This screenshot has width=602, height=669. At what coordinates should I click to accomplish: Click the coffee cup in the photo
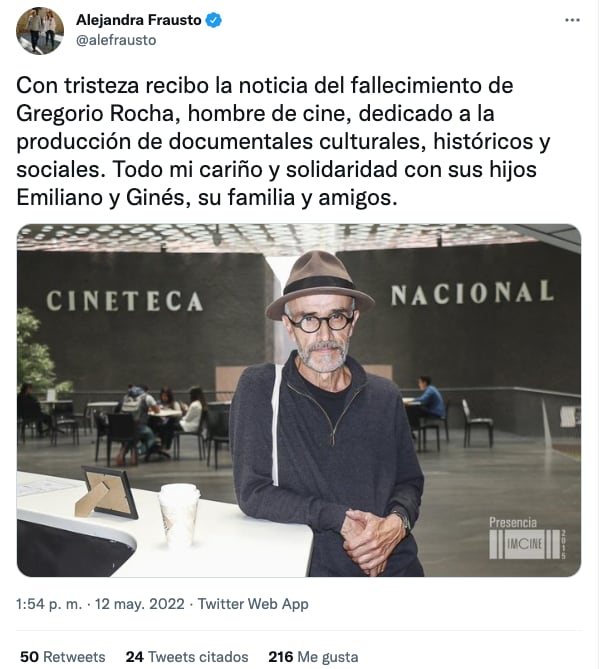pos(179,514)
